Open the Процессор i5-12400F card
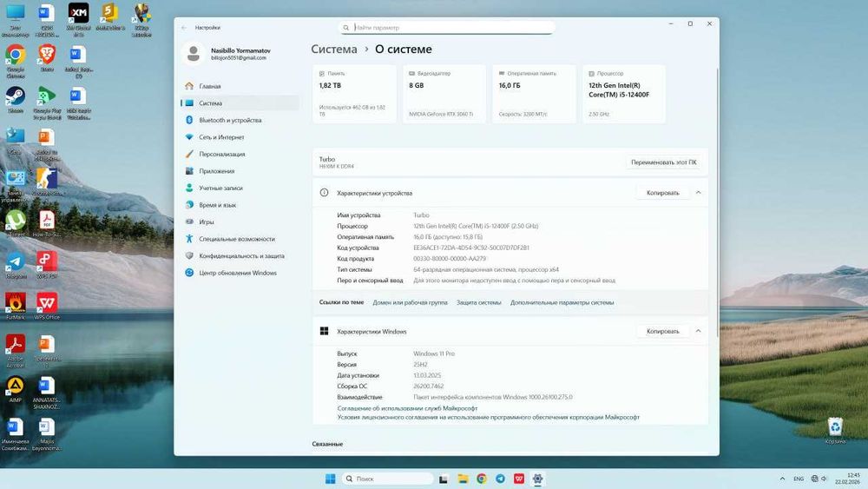The width and height of the screenshot is (868, 489). 624,94
